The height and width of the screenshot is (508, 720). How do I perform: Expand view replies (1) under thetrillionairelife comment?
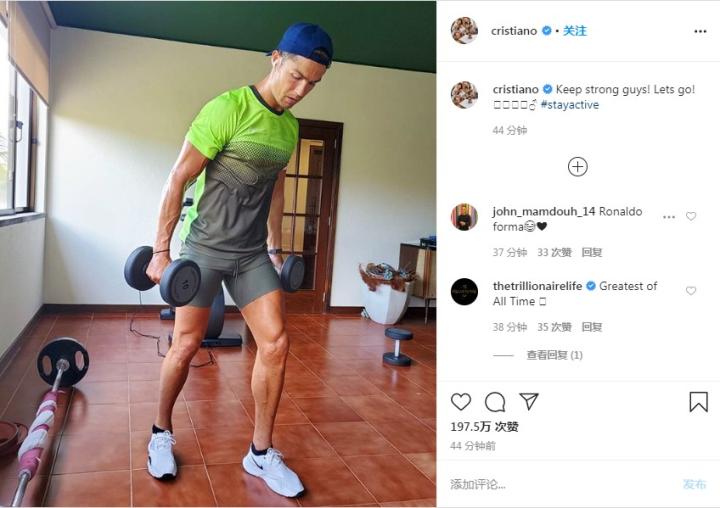pyautogui.click(x=554, y=355)
